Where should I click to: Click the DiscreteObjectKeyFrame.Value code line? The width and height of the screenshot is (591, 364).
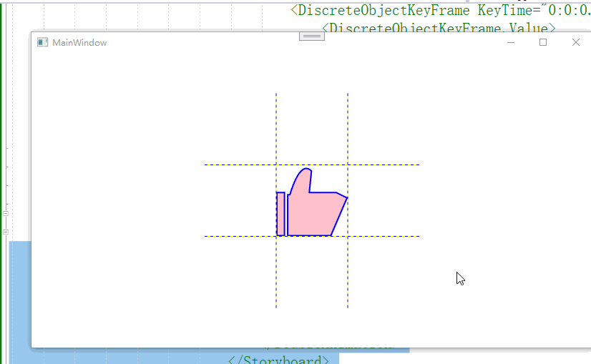pos(439,27)
